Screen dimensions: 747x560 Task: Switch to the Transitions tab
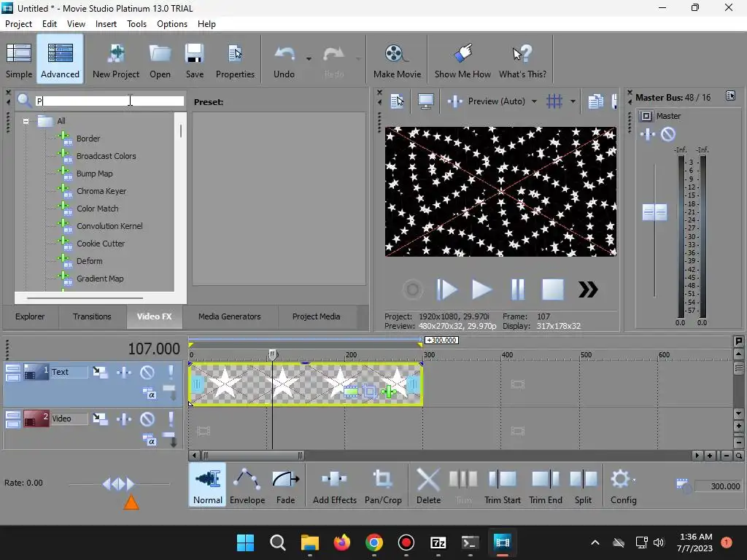tap(92, 316)
